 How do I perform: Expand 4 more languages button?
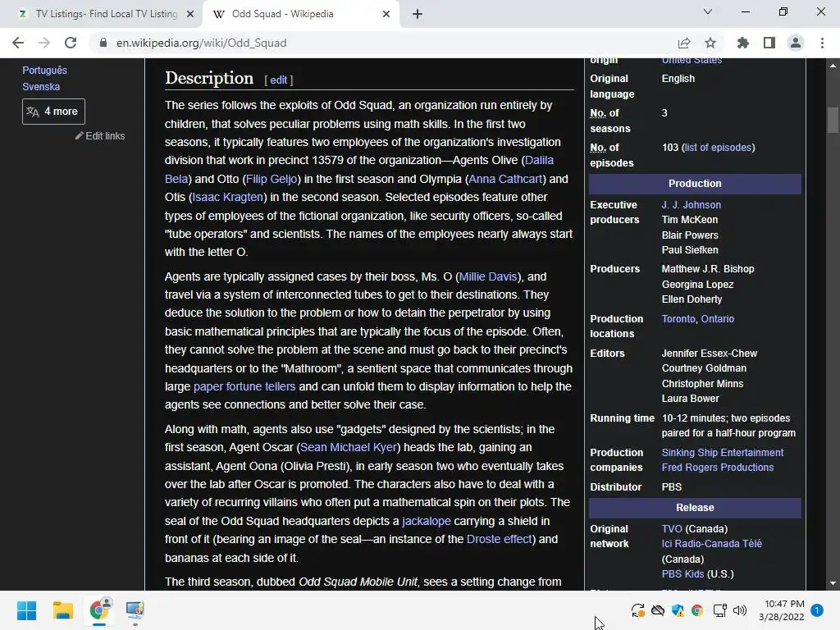pos(53,112)
